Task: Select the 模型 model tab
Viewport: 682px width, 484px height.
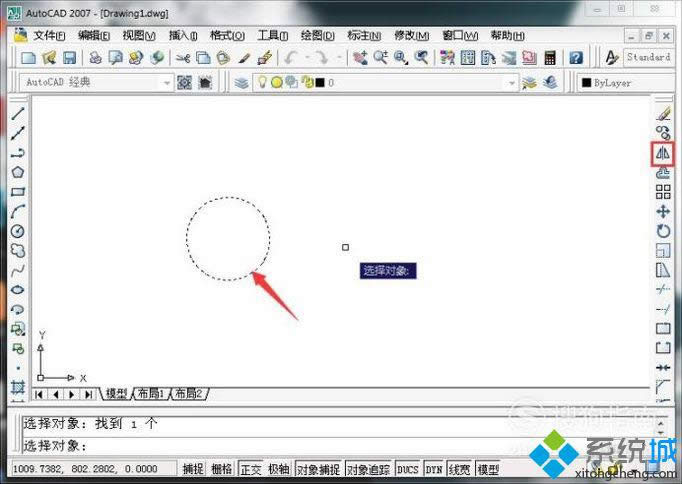Action: [x=117, y=394]
